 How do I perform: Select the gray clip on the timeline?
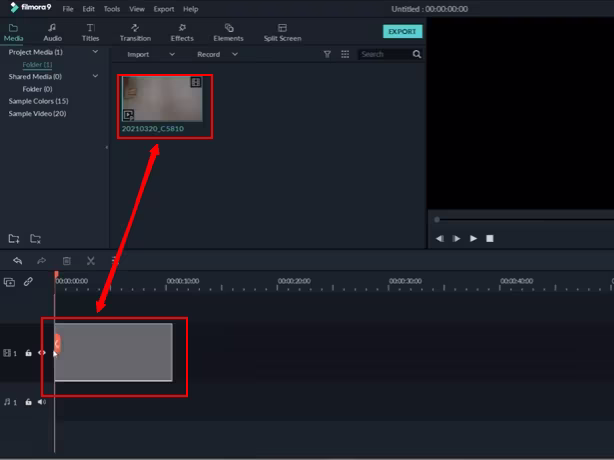pyautogui.click(x=113, y=352)
